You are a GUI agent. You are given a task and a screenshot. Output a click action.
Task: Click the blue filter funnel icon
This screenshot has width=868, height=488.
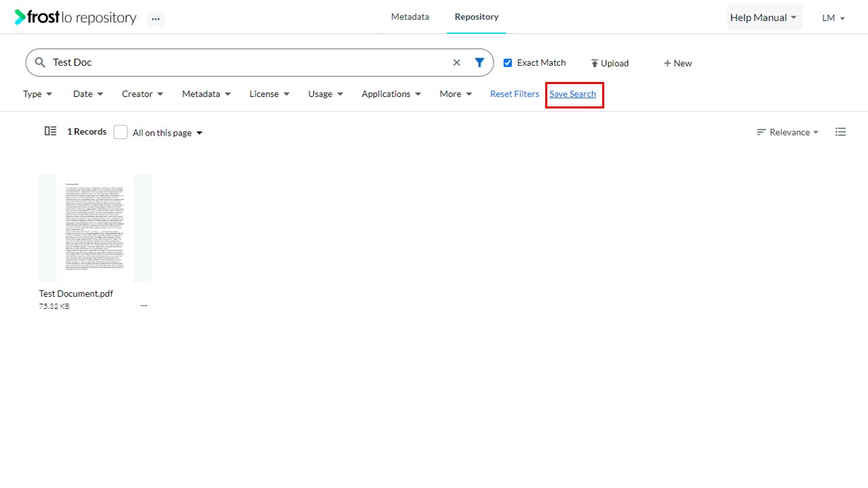[x=479, y=62]
